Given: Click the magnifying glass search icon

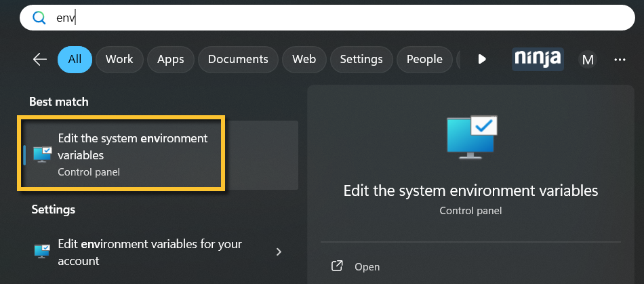Looking at the screenshot, I should pyautogui.click(x=39, y=18).
